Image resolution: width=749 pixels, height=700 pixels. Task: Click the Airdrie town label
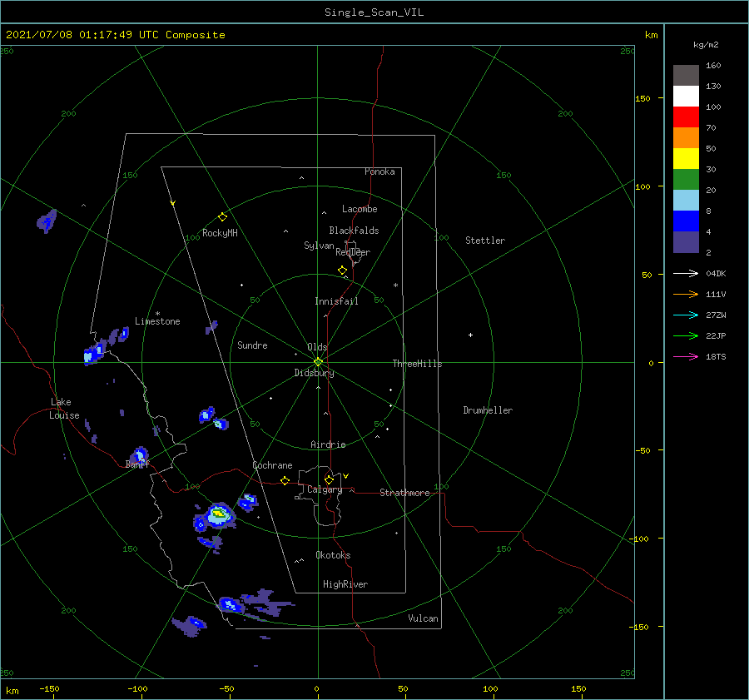click(328, 444)
